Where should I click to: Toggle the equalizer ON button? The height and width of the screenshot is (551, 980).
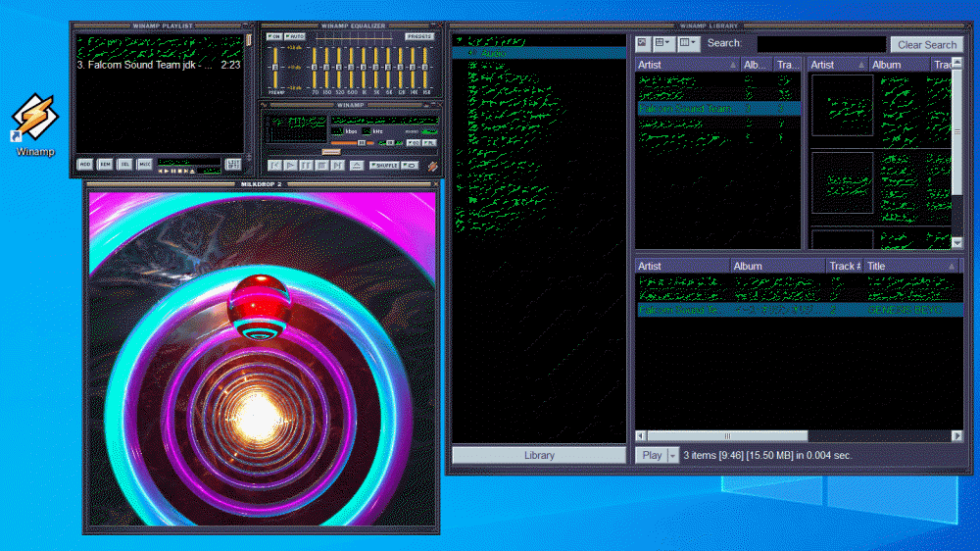coord(273,36)
